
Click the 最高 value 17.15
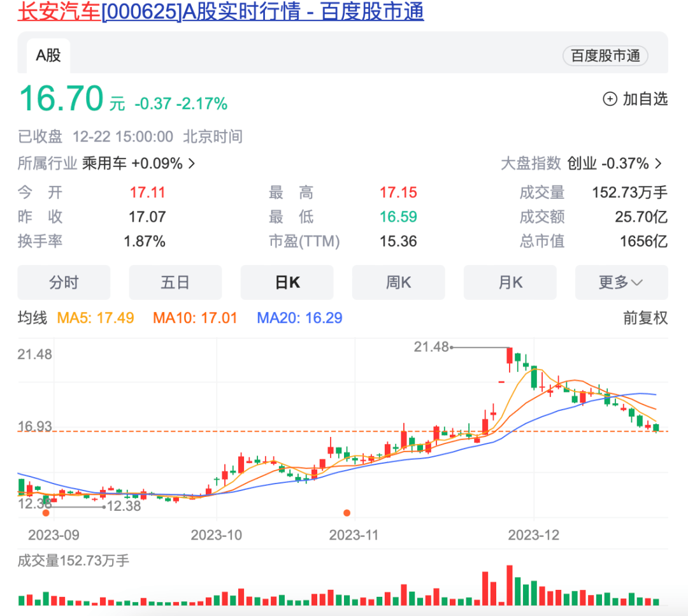pos(398,192)
